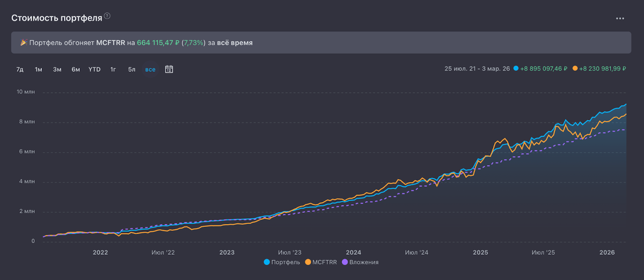Image resolution: width=644 pixels, height=280 pixels.
Task: Click the orange MCFTRR gain dot
Action: point(575,69)
